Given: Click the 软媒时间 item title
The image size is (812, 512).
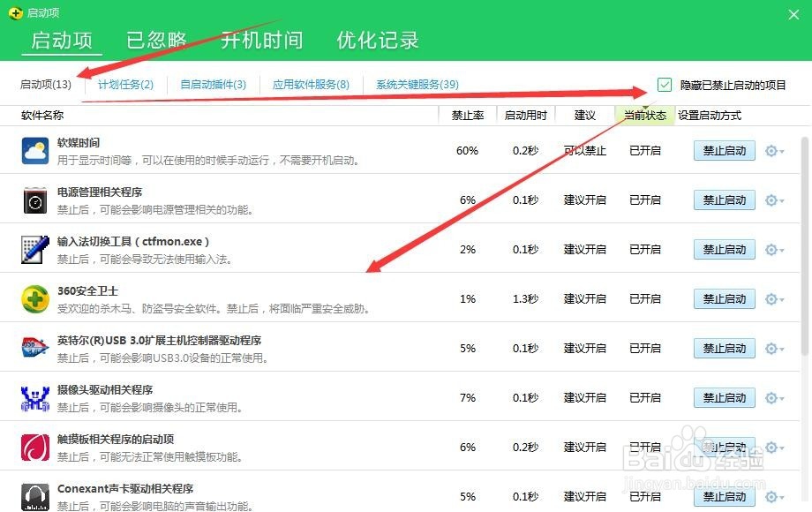Looking at the screenshot, I should pyautogui.click(x=79, y=142).
